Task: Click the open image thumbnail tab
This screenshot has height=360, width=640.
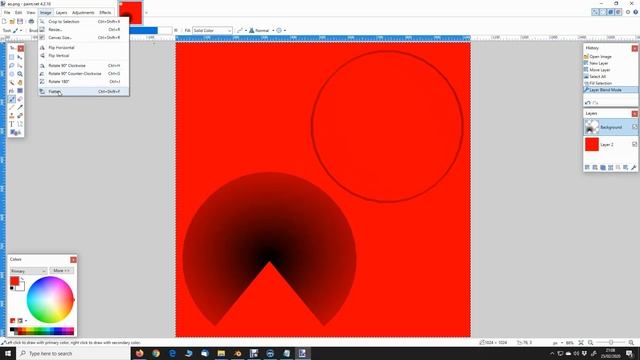Action: [x=131, y=13]
